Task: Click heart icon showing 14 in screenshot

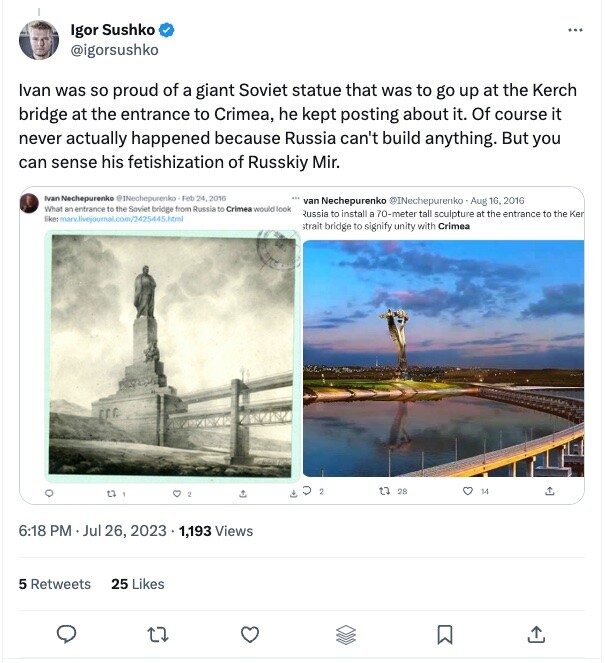Action: [x=466, y=491]
